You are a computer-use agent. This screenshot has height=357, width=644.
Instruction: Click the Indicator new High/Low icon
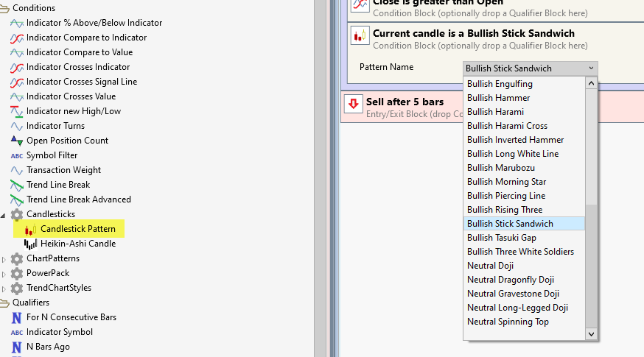pos(16,111)
